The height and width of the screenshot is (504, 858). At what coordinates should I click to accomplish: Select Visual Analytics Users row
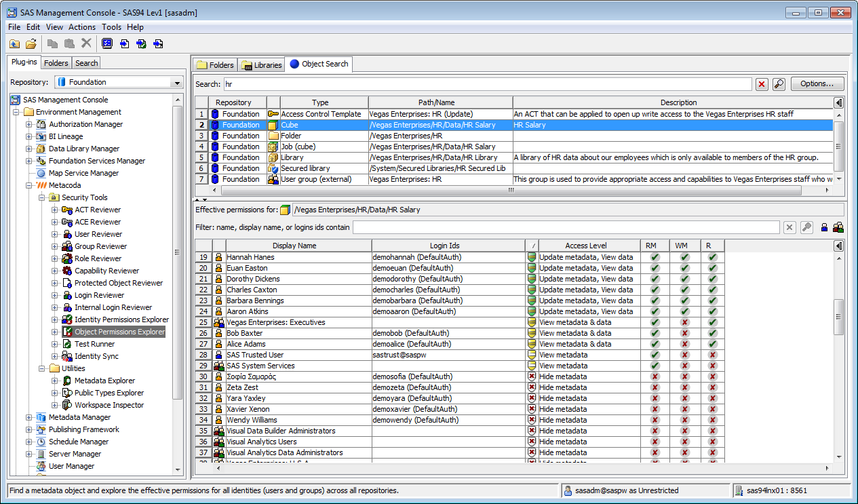460,442
